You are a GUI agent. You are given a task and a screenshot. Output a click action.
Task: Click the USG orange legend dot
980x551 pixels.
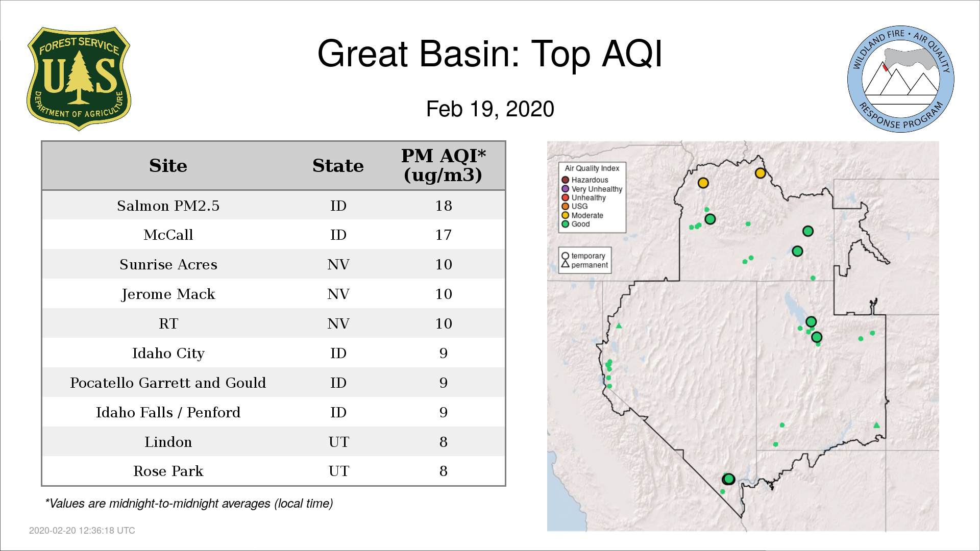[565, 206]
